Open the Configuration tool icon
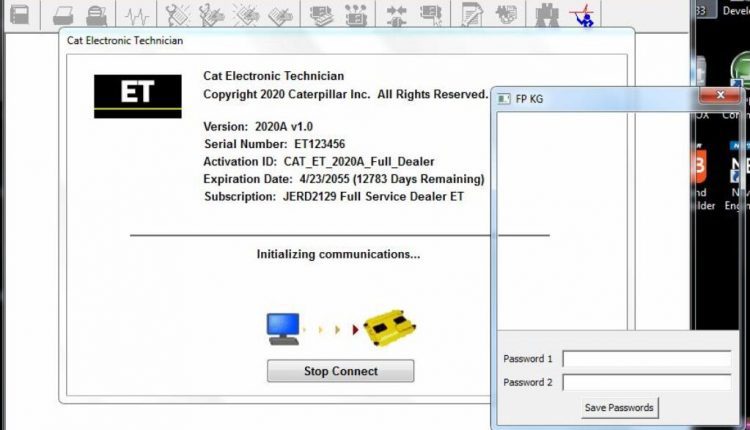The width and height of the screenshot is (750, 430). (x=356, y=15)
